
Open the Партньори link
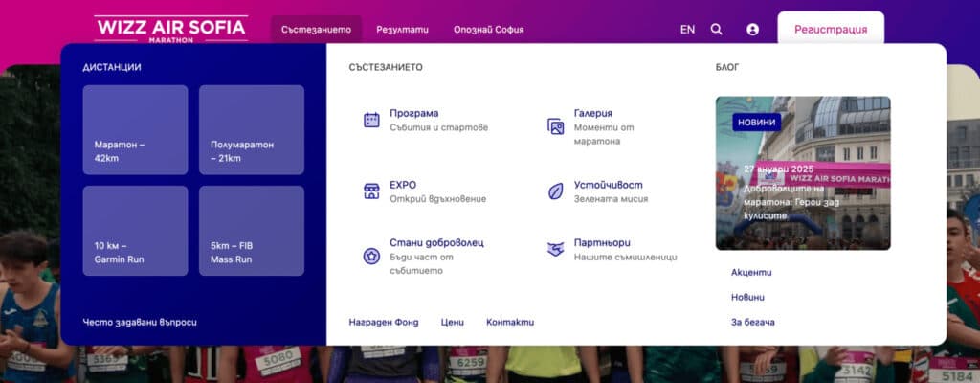[x=603, y=243]
